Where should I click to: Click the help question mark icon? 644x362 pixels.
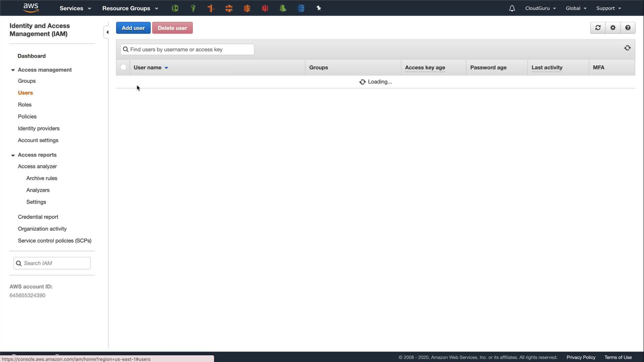point(628,28)
